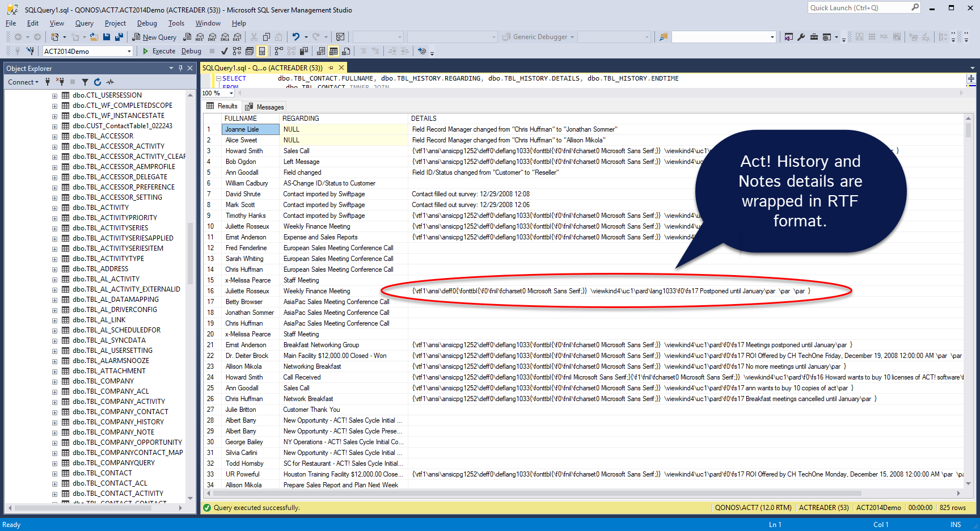Open the Connect dropdown in Object Explorer

coord(23,82)
